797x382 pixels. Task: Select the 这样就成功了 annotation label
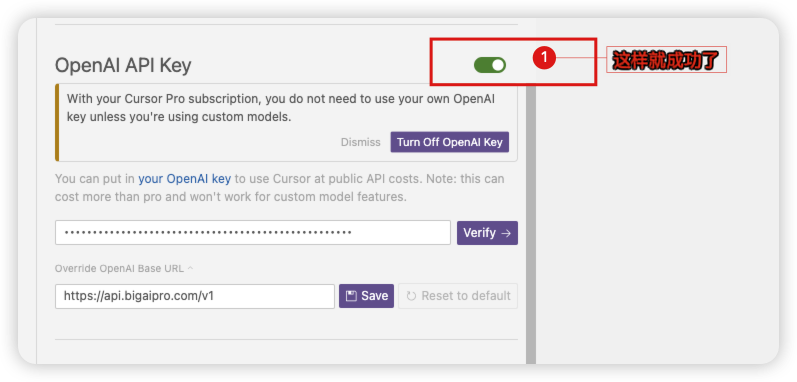pyautogui.click(x=666, y=60)
